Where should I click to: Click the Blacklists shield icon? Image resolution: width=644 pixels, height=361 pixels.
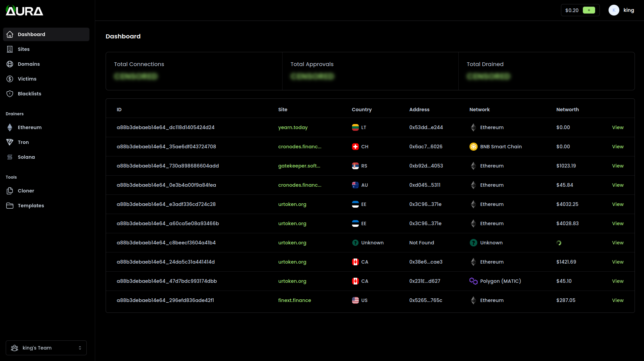coord(10,94)
